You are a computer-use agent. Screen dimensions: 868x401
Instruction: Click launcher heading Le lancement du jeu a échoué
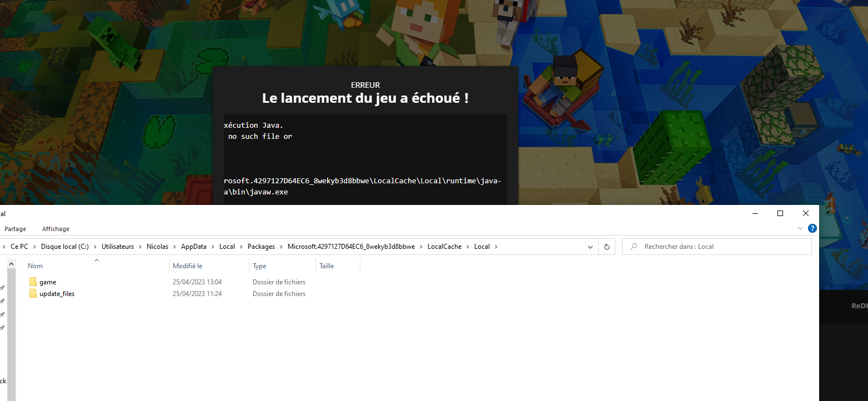(365, 98)
